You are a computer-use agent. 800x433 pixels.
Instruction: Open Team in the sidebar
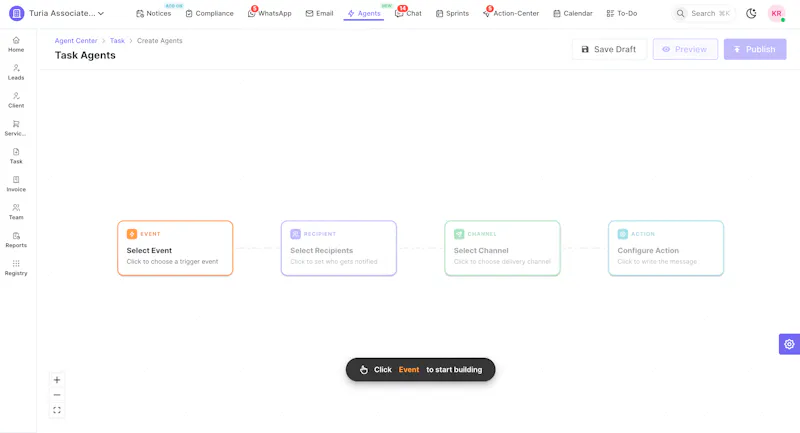(x=16, y=212)
